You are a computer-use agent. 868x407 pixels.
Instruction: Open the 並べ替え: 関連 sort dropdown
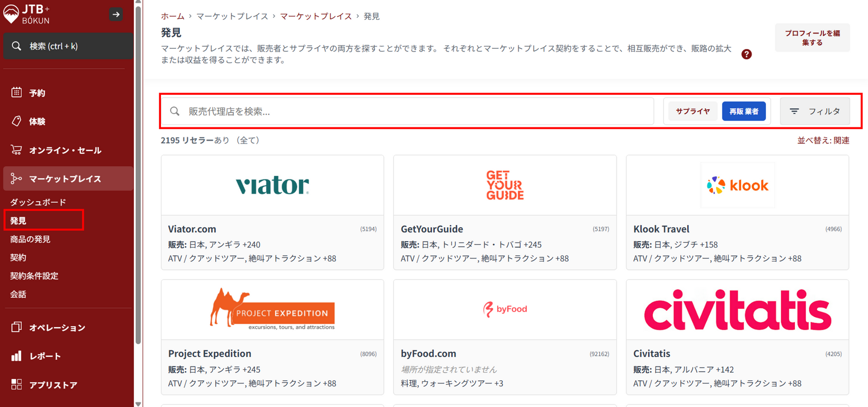pyautogui.click(x=823, y=140)
